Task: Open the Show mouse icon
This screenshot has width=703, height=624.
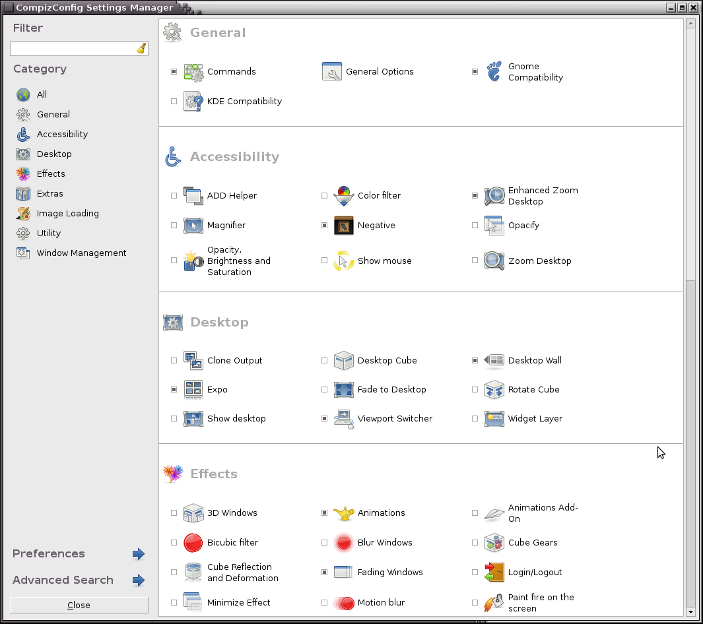Action: click(344, 261)
